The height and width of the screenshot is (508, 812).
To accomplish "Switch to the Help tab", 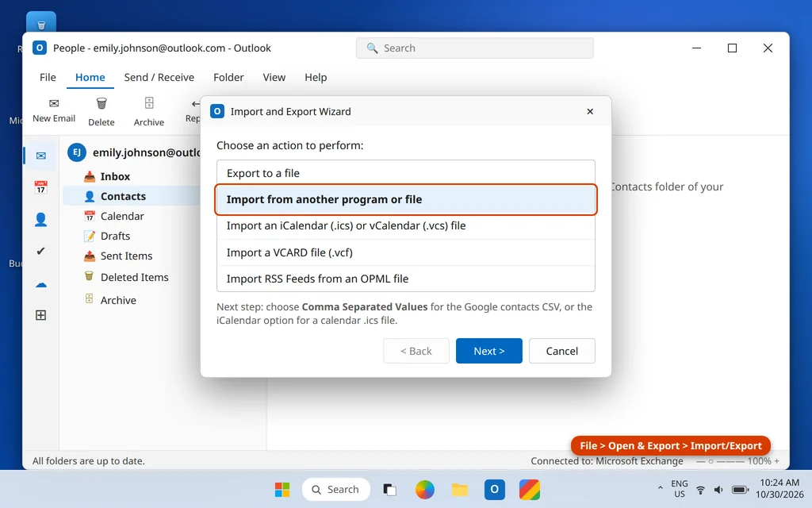I will (x=316, y=77).
